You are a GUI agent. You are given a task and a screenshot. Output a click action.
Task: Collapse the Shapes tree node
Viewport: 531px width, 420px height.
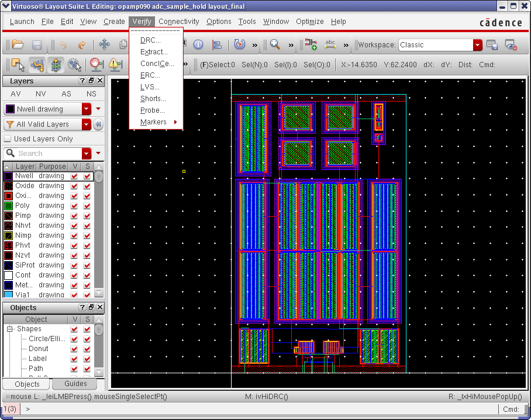click(x=10, y=329)
